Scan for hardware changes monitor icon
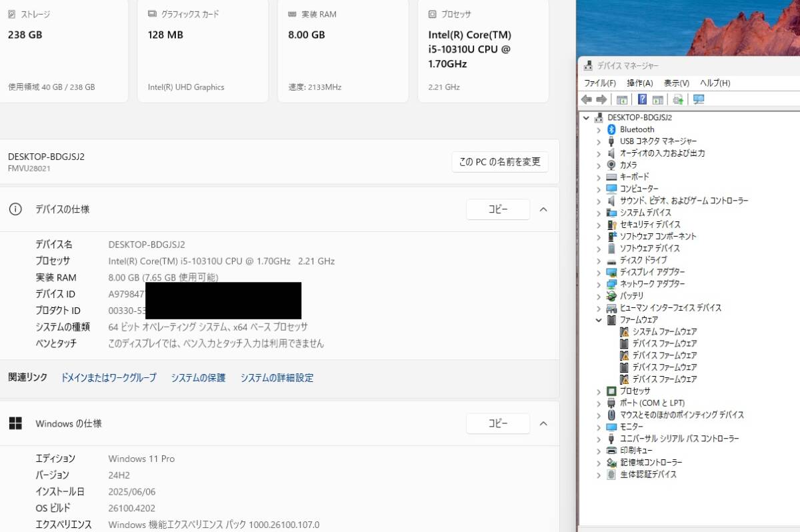The width and height of the screenshot is (800, 532). coord(699,99)
